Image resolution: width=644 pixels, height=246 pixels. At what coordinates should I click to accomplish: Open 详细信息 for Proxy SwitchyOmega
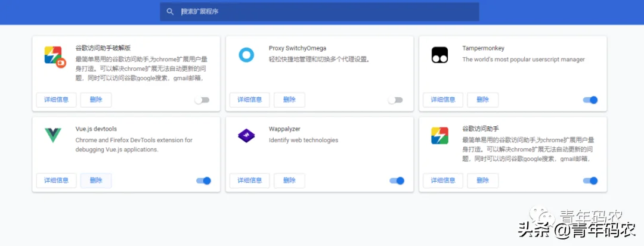pos(250,100)
